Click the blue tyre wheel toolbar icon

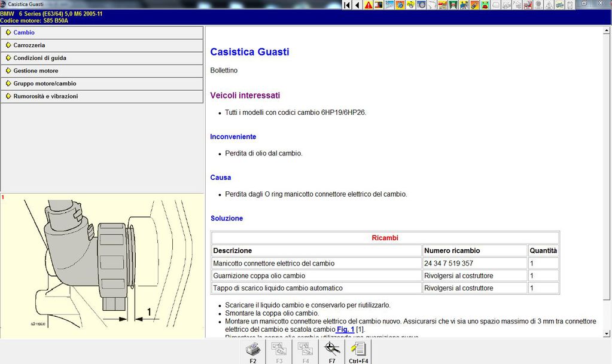coord(421,5)
